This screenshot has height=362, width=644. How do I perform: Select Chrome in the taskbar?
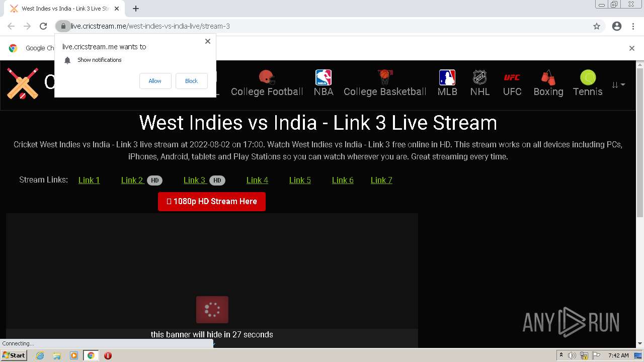pyautogui.click(x=91, y=355)
